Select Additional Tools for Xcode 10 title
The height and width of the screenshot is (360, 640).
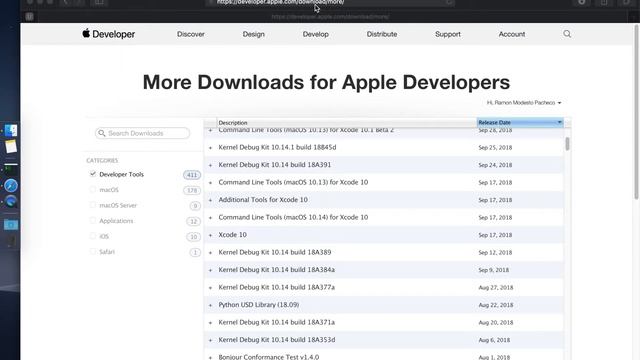tap(263, 200)
